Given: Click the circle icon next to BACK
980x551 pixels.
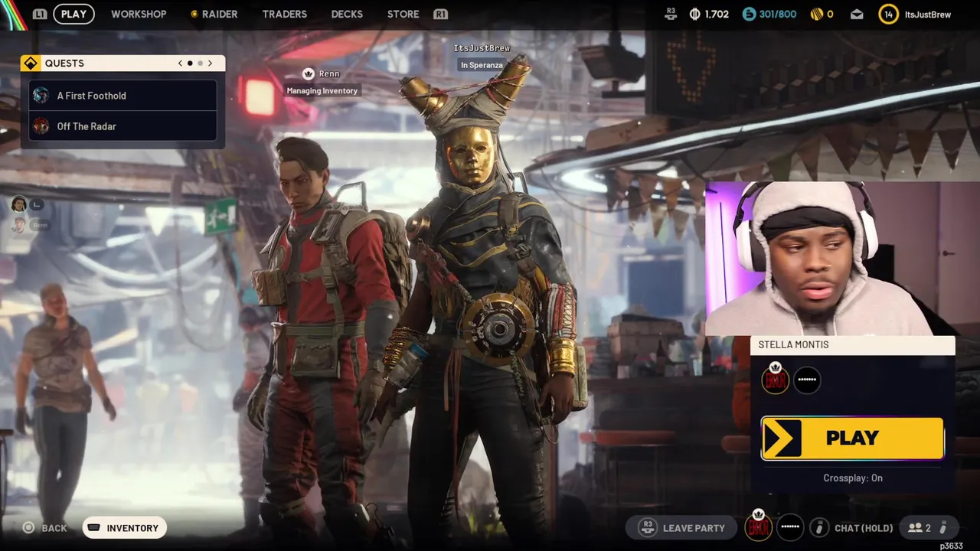Looking at the screenshot, I should (x=29, y=527).
